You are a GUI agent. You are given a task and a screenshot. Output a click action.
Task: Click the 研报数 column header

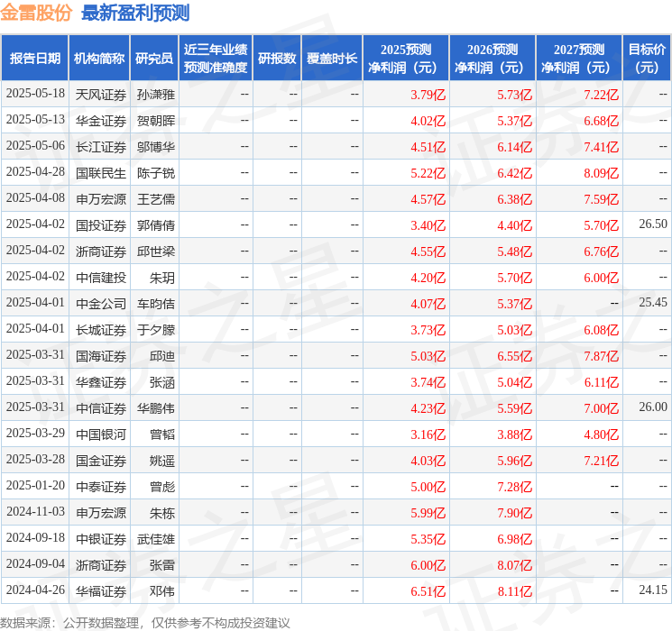tap(277, 59)
